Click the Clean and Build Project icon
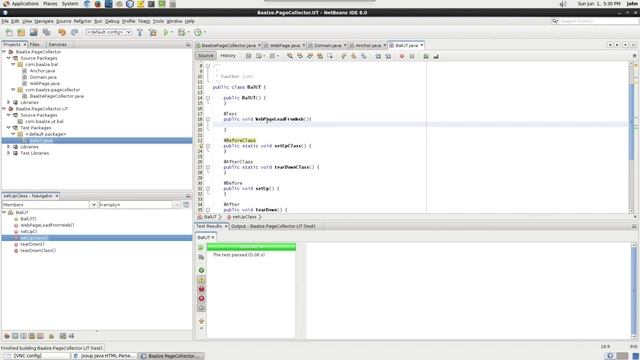640x360 pixels. pyautogui.click(x=153, y=32)
